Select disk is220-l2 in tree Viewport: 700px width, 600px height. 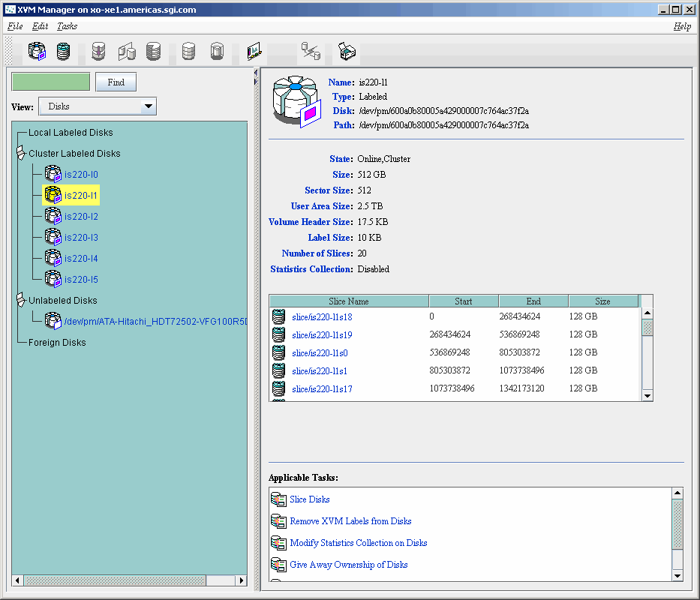click(x=71, y=216)
